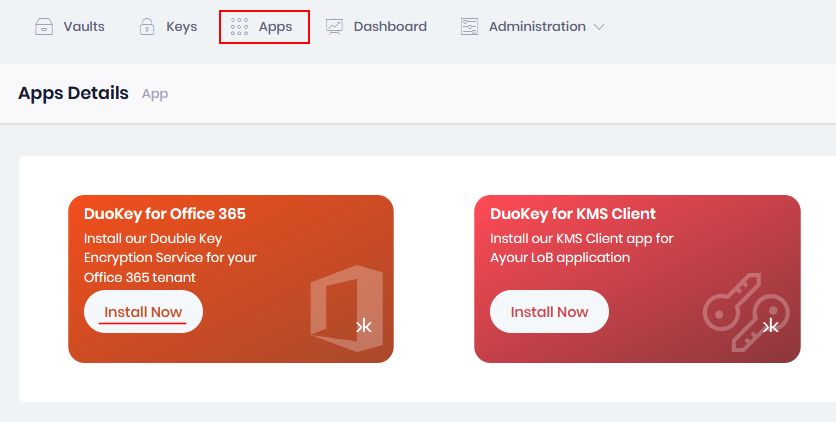Screen dimensions: 836x422
Task: Click the App breadcrumb label
Action: 155,94
